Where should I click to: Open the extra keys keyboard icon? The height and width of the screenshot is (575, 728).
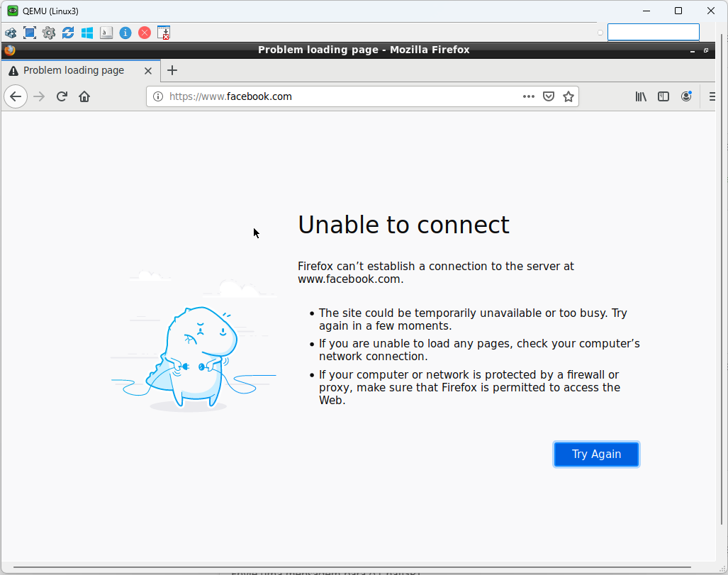(x=106, y=33)
